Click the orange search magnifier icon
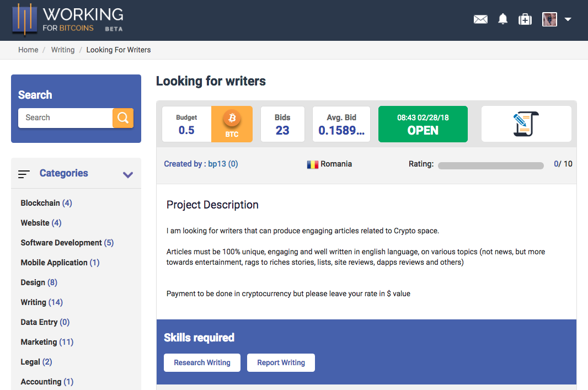 click(x=122, y=117)
